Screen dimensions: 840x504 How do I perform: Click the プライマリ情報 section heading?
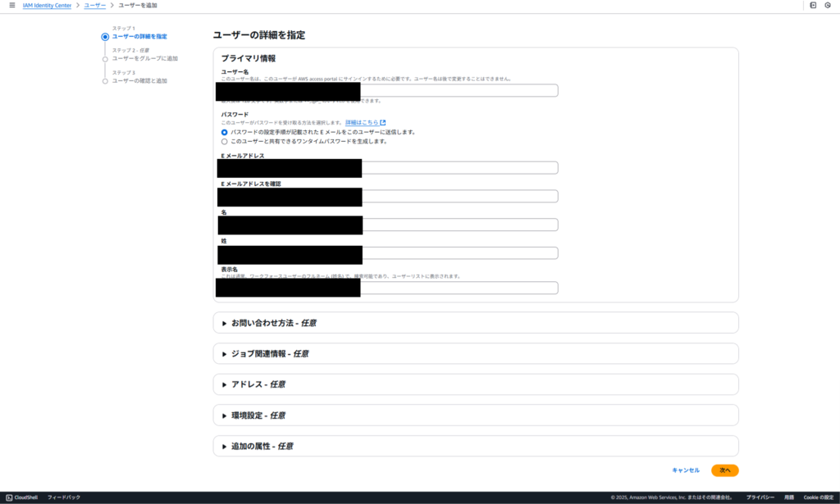click(x=249, y=58)
